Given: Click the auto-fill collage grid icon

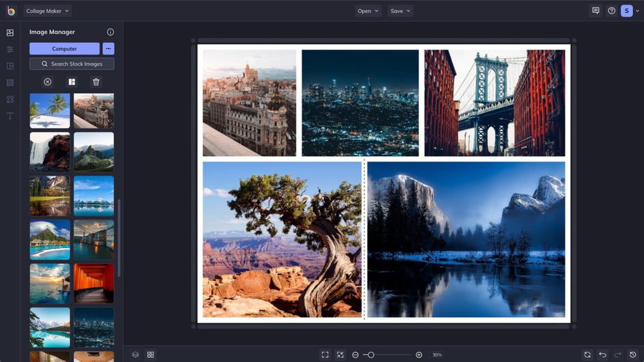Looking at the screenshot, I should 72,82.
